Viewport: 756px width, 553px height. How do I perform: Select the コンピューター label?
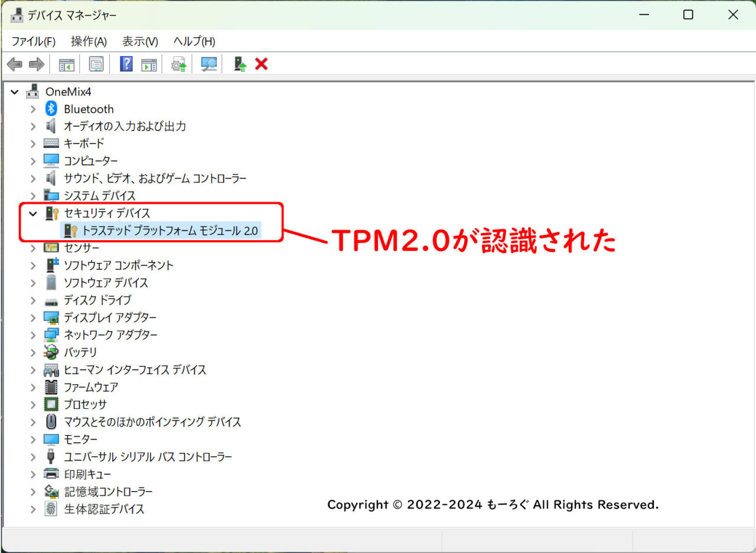(x=91, y=161)
